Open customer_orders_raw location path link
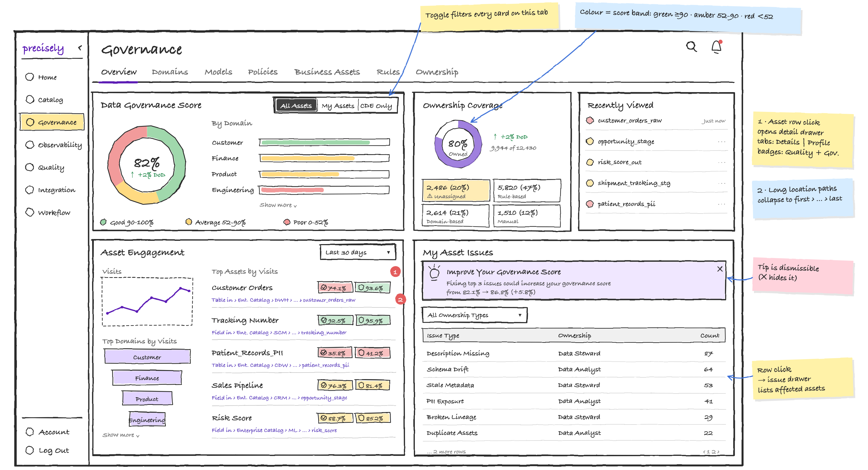 pyautogui.click(x=283, y=300)
